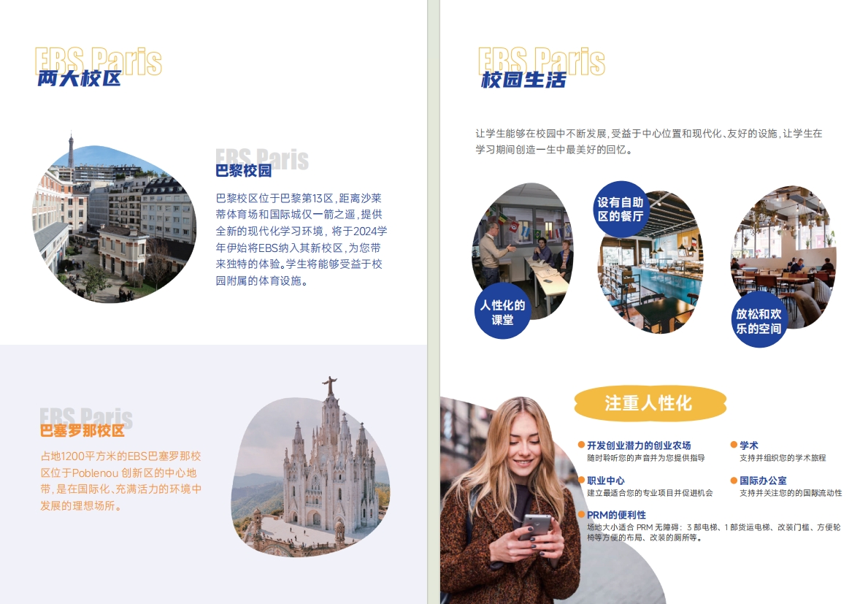Viewport: 868px width, 604px height.
Task: Click the line 让学生能够在校园中不断发展
Action: pyautogui.click(x=649, y=134)
